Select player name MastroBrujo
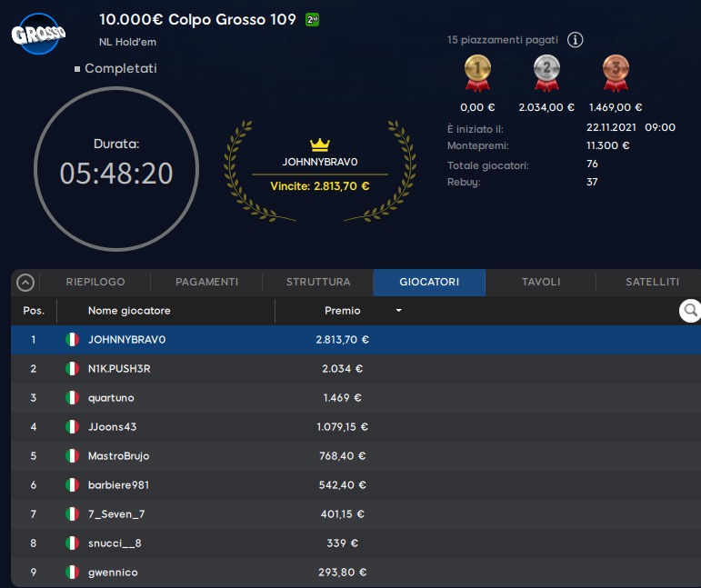This screenshot has height=588, width=701. [x=118, y=455]
